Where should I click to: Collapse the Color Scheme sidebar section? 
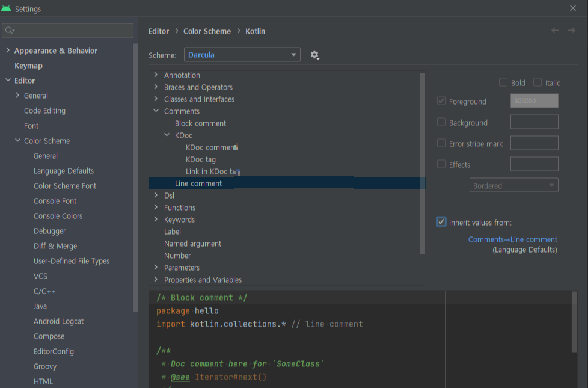pyautogui.click(x=17, y=140)
